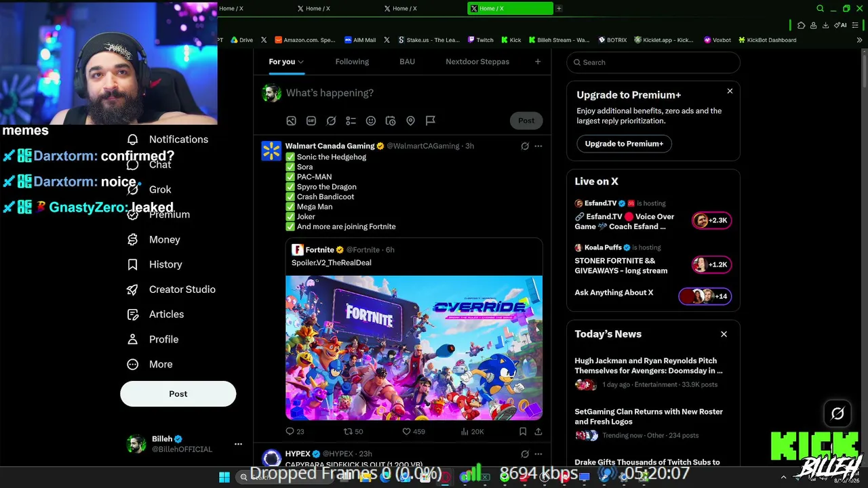
Task: Open the Kick bookmark
Action: click(x=511, y=40)
